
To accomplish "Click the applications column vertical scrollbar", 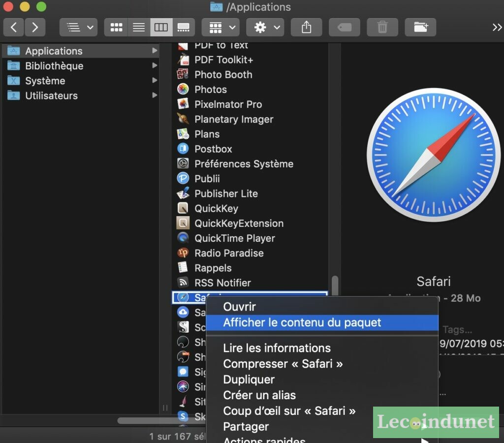I will pos(335,285).
